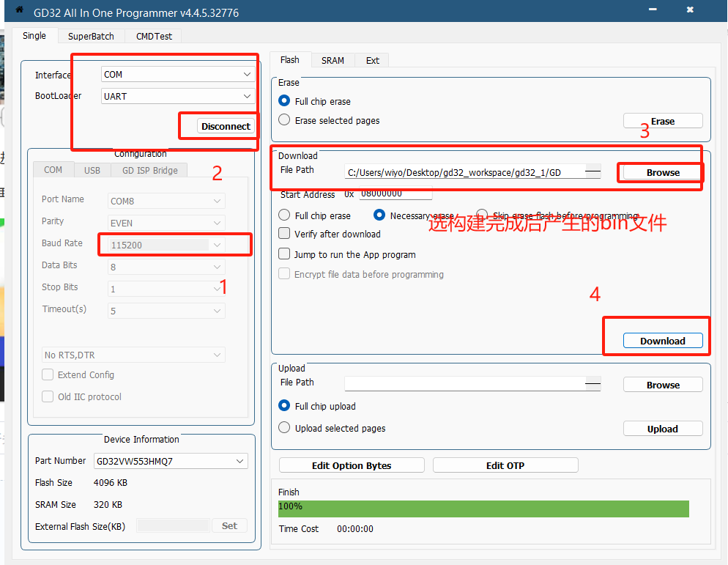Close the GD32 programmer window
The image size is (728, 565).
coord(690,10)
